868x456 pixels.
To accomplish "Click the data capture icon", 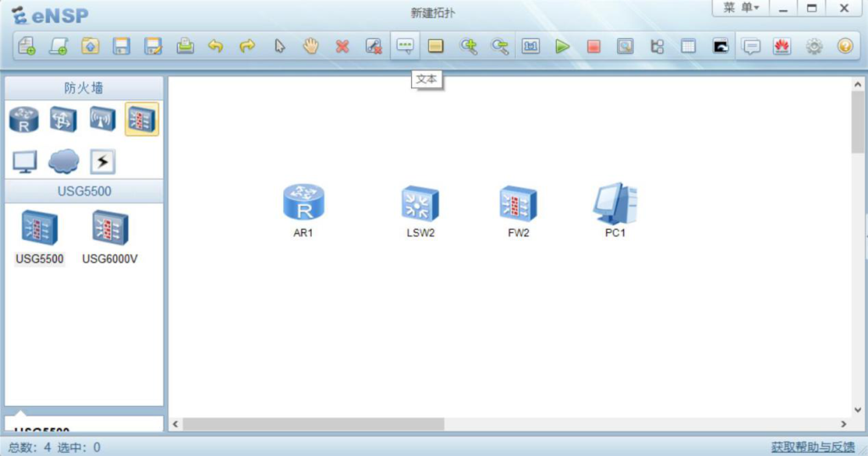I will point(625,46).
